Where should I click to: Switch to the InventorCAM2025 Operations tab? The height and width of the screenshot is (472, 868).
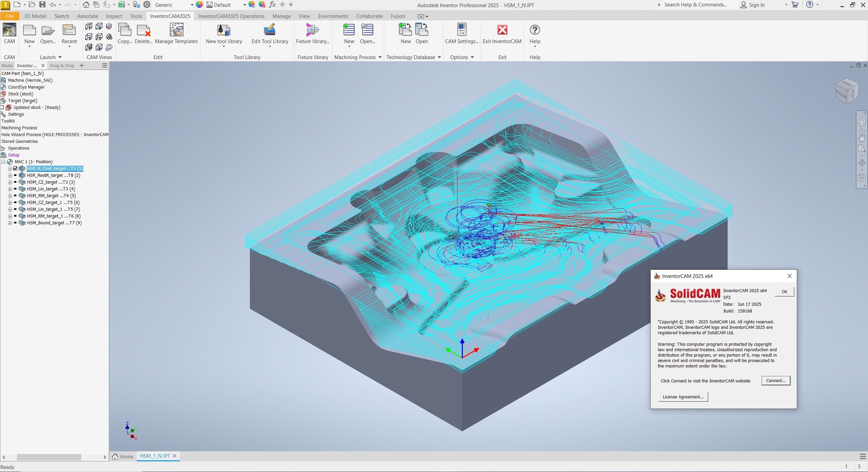point(231,16)
